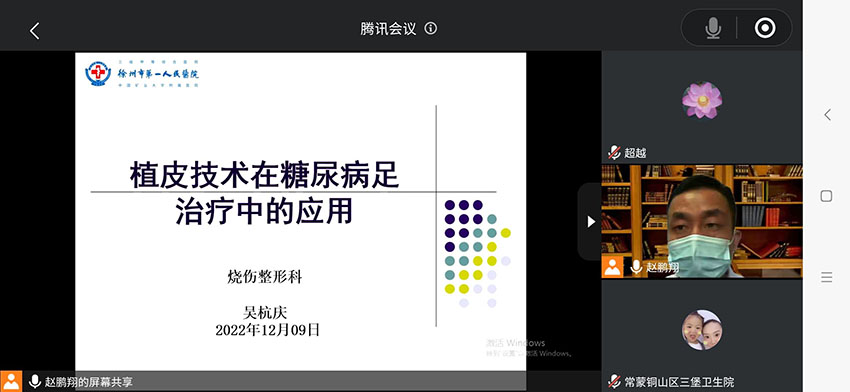Select the 赵鹏翔的屏幕共享 label
This screenshot has height=392, width=850.
tap(88, 382)
